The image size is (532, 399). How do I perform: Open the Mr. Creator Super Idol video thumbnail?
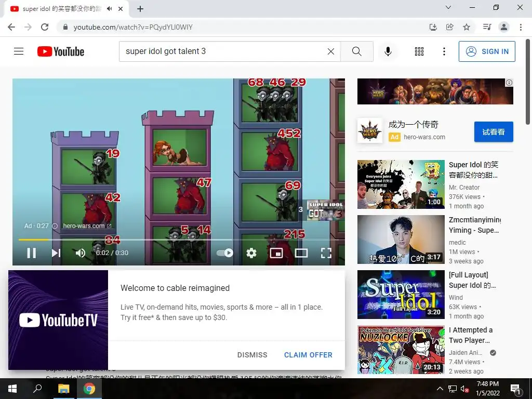(401, 184)
